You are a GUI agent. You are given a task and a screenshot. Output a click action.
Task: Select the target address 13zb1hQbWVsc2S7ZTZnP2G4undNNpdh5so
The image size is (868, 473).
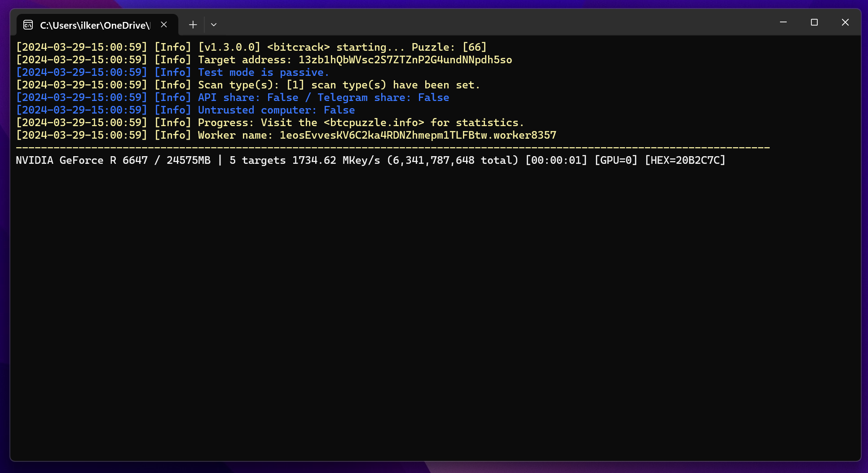[x=405, y=60]
